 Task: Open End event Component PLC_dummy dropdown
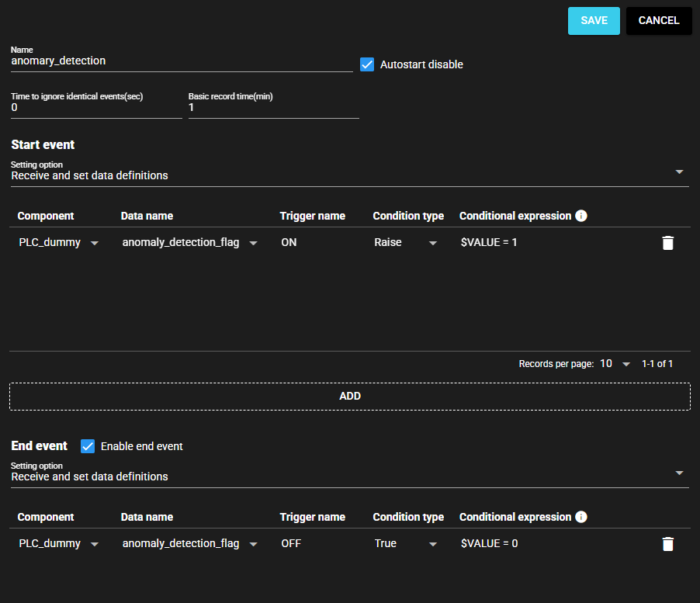point(59,544)
